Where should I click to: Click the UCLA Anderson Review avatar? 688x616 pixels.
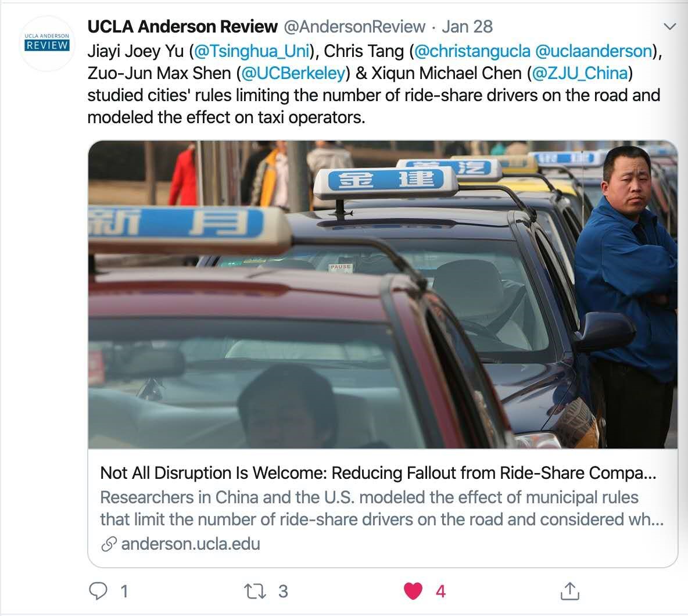tap(47, 43)
